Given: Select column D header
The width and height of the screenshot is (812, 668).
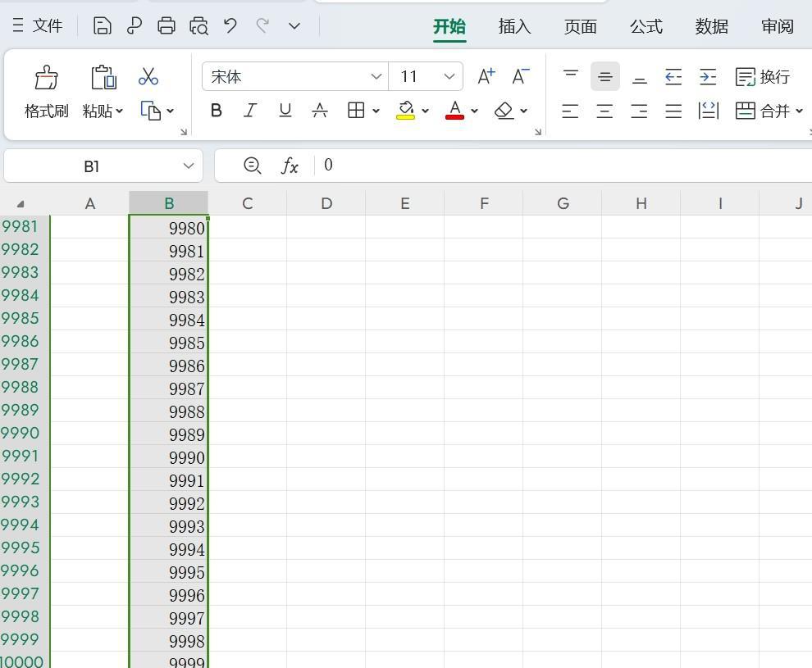Looking at the screenshot, I should coord(326,203).
